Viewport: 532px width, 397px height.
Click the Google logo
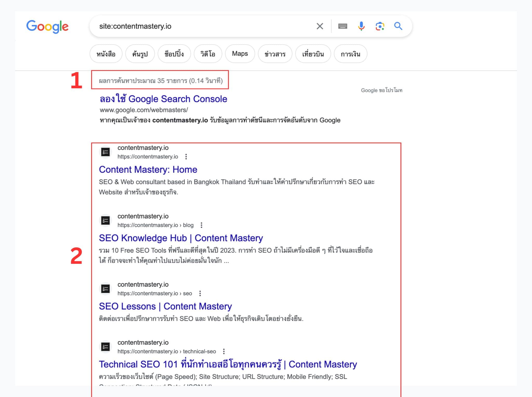[47, 26]
